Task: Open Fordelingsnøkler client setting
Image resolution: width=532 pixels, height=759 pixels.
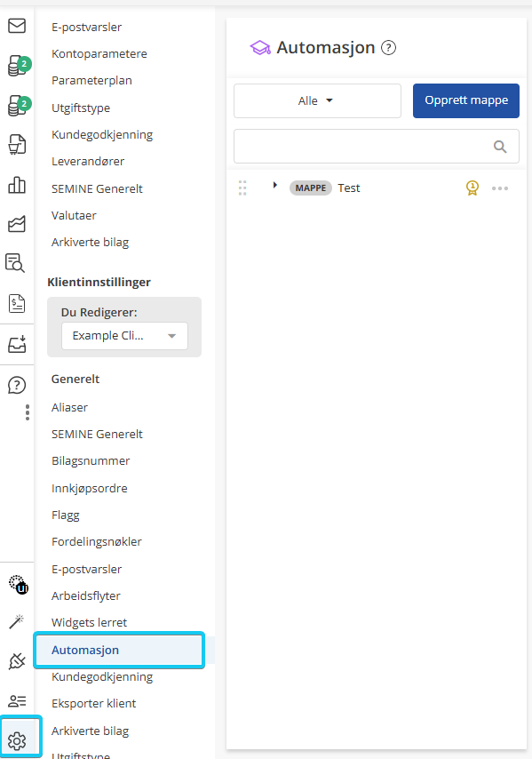Action: pos(96,541)
